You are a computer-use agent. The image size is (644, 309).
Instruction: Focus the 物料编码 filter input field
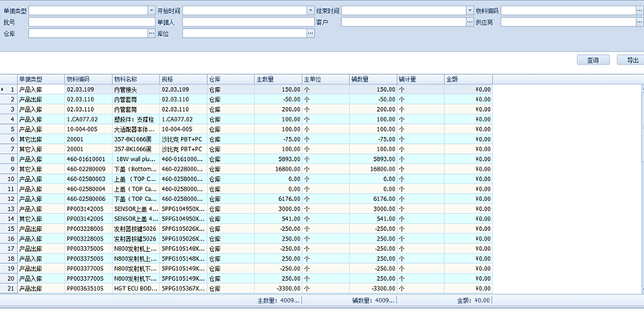pyautogui.click(x=568, y=10)
